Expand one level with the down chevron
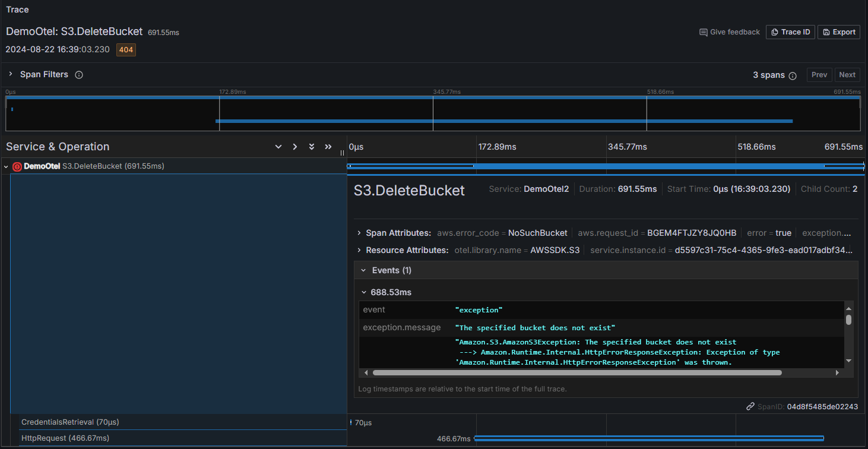The height and width of the screenshot is (449, 868). tap(278, 147)
